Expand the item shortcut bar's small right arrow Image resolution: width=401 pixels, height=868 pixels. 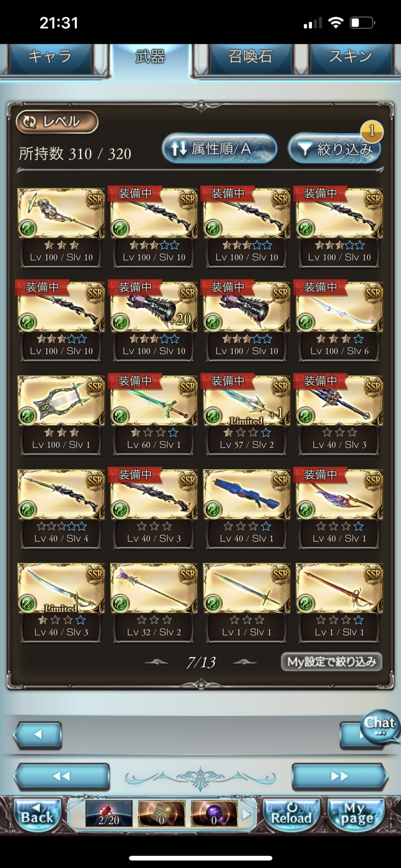tap(247, 814)
